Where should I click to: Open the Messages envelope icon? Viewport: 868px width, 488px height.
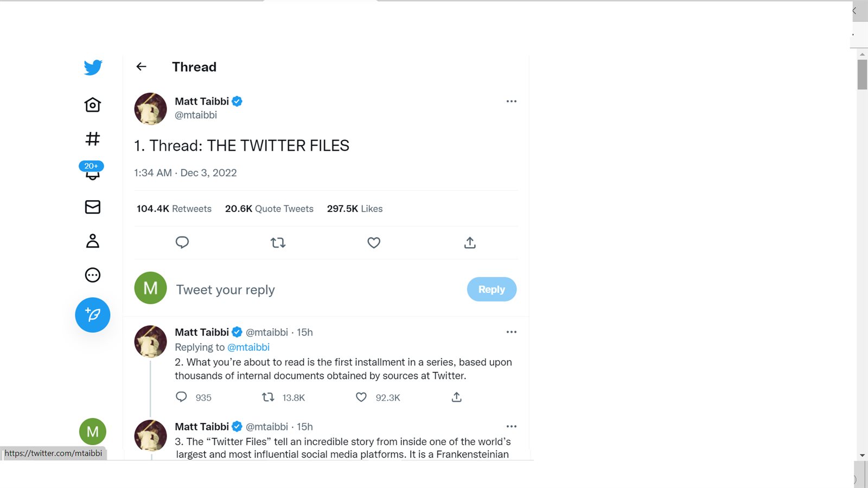click(93, 207)
